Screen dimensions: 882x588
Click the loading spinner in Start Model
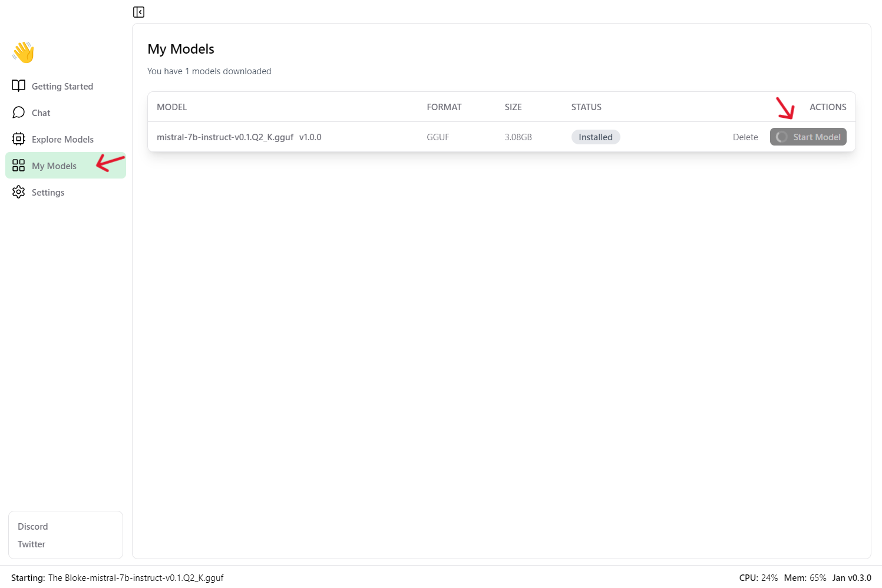click(x=782, y=137)
